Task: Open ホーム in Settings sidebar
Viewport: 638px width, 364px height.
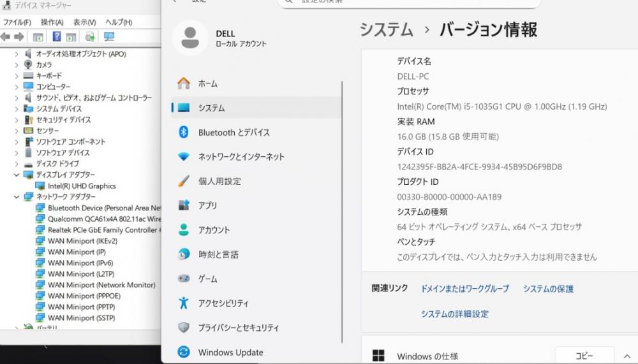Action: point(256,84)
